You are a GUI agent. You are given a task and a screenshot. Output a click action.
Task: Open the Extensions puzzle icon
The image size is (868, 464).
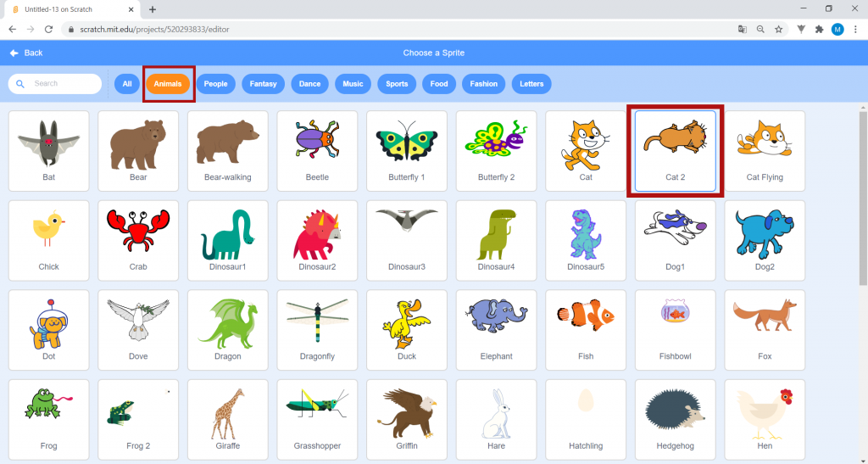[x=820, y=30]
